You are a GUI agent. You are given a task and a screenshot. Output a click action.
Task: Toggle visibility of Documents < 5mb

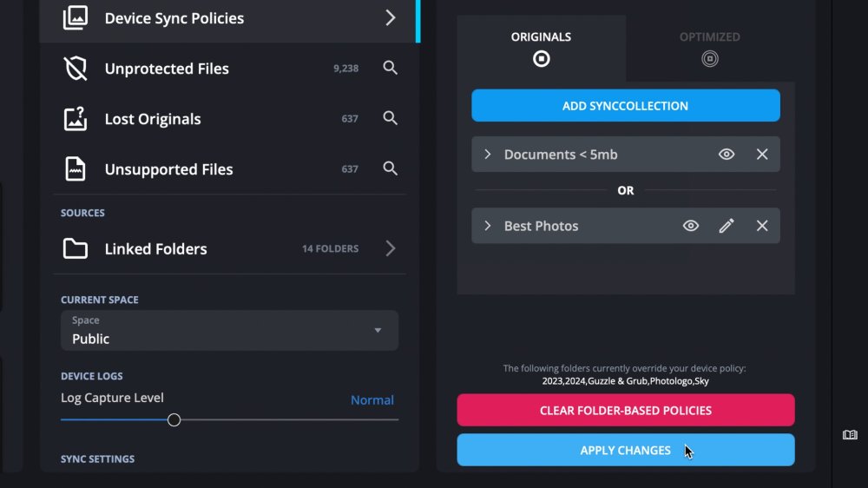click(727, 155)
